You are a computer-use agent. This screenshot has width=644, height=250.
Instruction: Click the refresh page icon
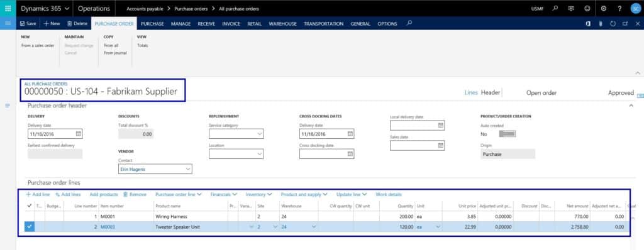click(613, 24)
